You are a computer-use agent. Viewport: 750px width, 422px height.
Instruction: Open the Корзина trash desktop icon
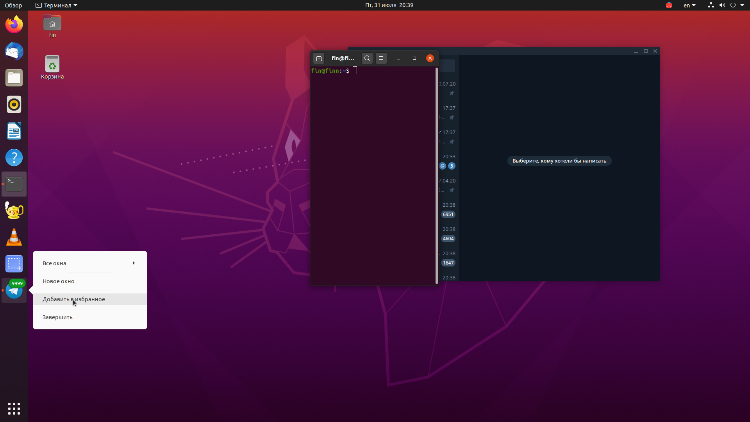pyautogui.click(x=52, y=66)
